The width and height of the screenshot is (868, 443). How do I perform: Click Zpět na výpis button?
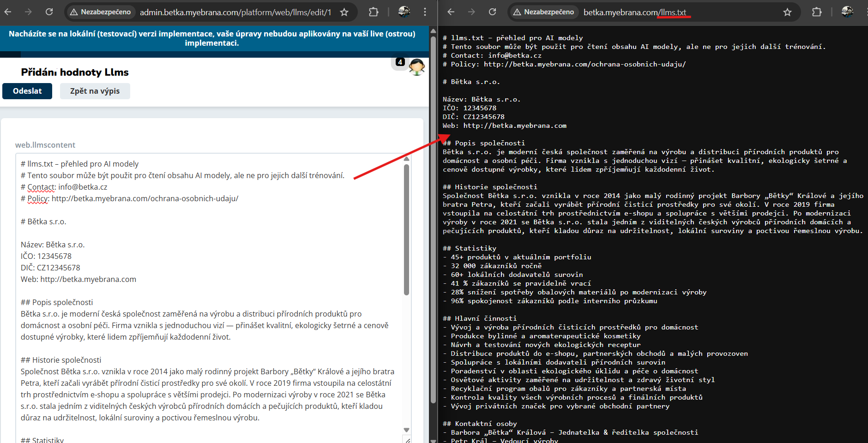(95, 91)
